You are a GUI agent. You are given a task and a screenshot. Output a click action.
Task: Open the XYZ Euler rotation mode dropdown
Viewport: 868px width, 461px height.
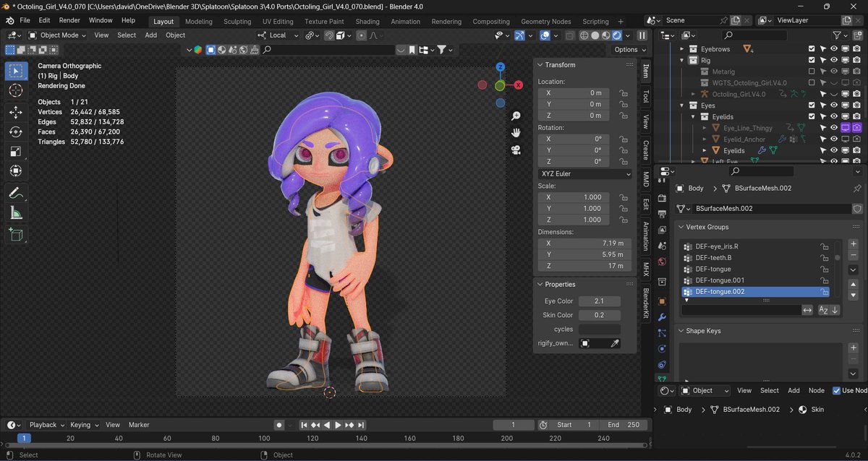[585, 174]
